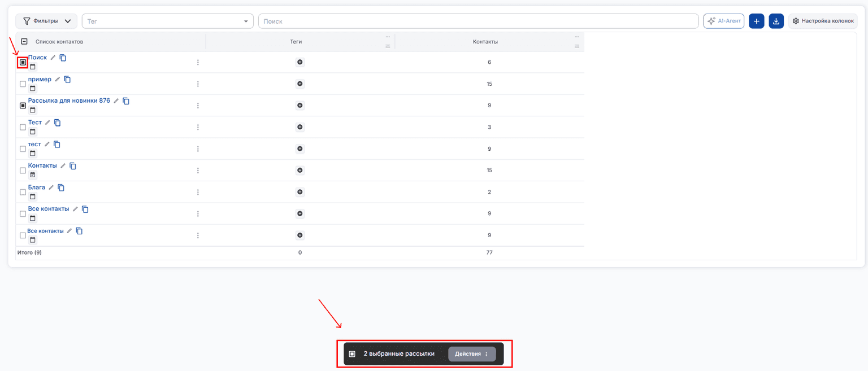Sort by Список контактов column header
868x371 pixels.
click(59, 42)
